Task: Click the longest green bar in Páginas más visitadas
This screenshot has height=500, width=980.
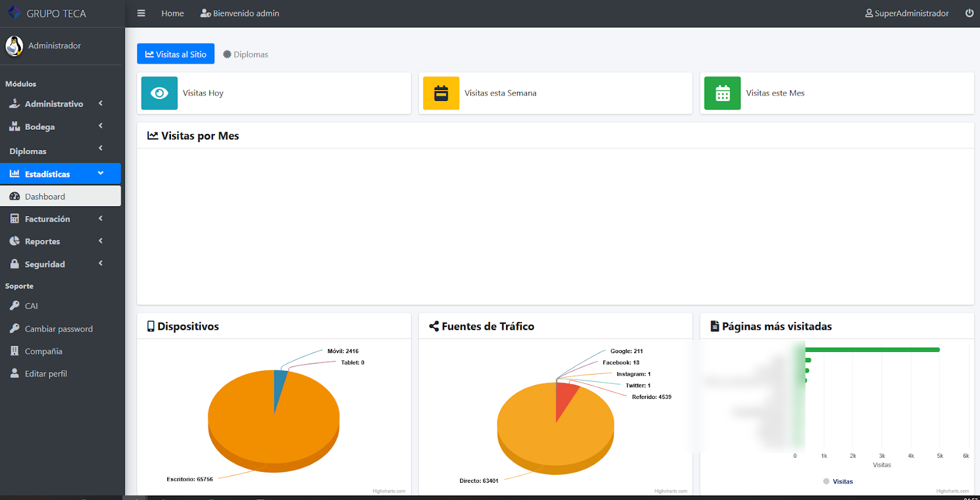Action: click(x=872, y=349)
